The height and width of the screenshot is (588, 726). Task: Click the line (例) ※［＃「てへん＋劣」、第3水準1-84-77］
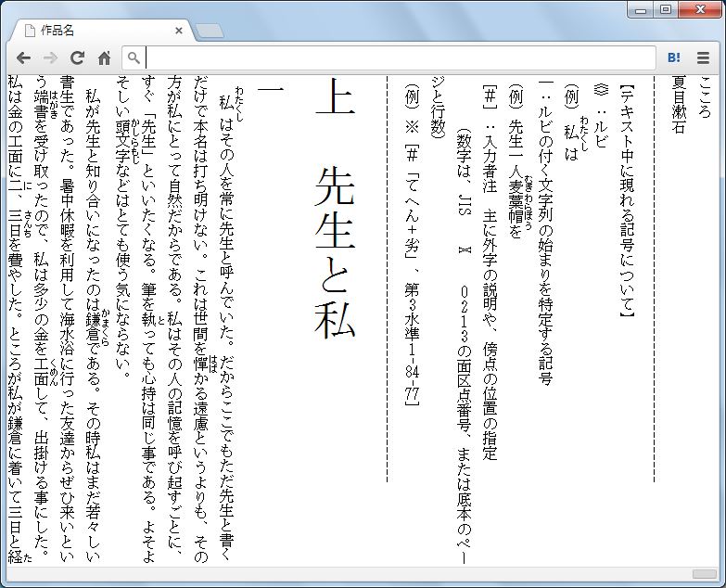click(x=412, y=245)
